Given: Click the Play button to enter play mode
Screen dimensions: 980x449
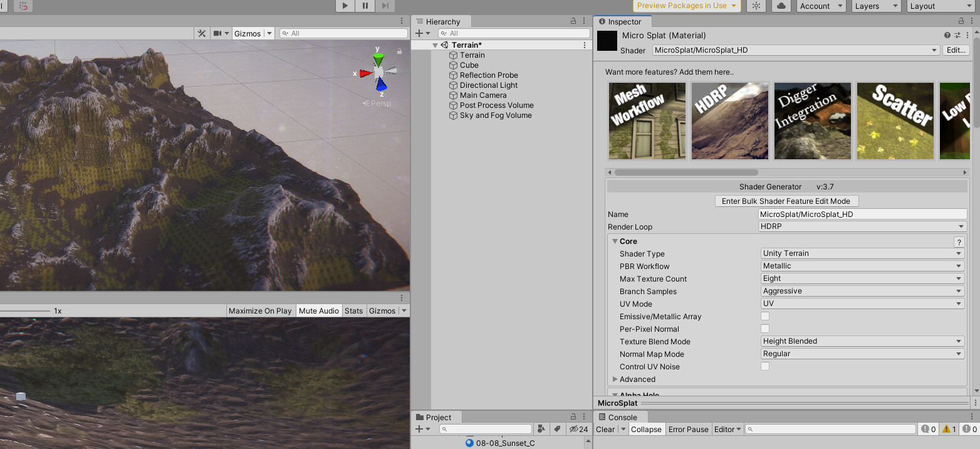Looking at the screenshot, I should click(344, 6).
